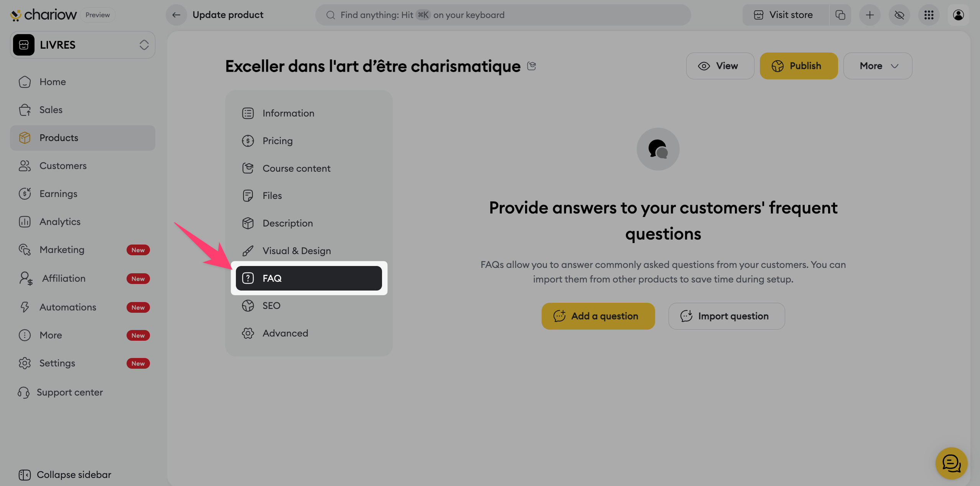Click the back arrow beside Update product
The image size is (980, 486).
point(176,15)
